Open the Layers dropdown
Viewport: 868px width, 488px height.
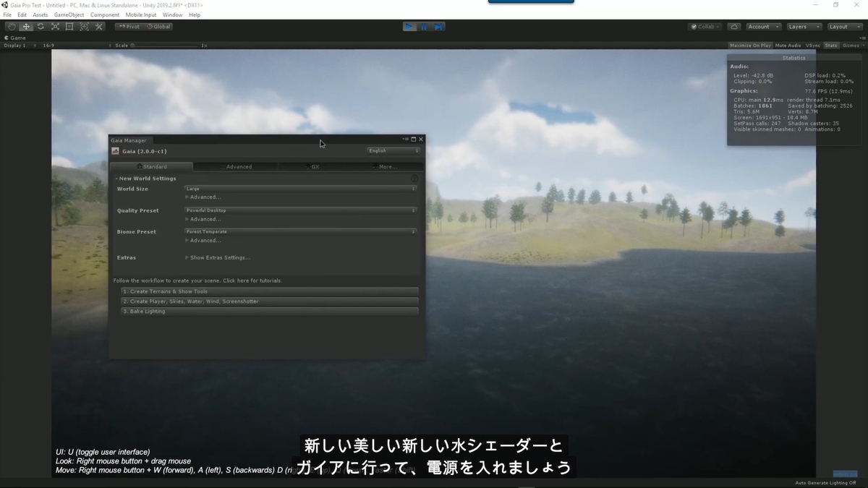coord(803,27)
